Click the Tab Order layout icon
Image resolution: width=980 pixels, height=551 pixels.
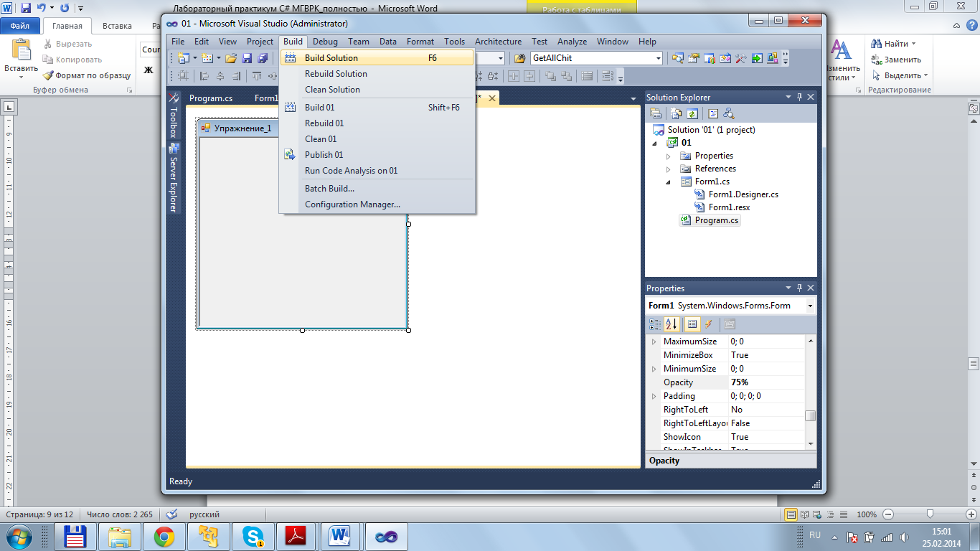[x=608, y=75]
